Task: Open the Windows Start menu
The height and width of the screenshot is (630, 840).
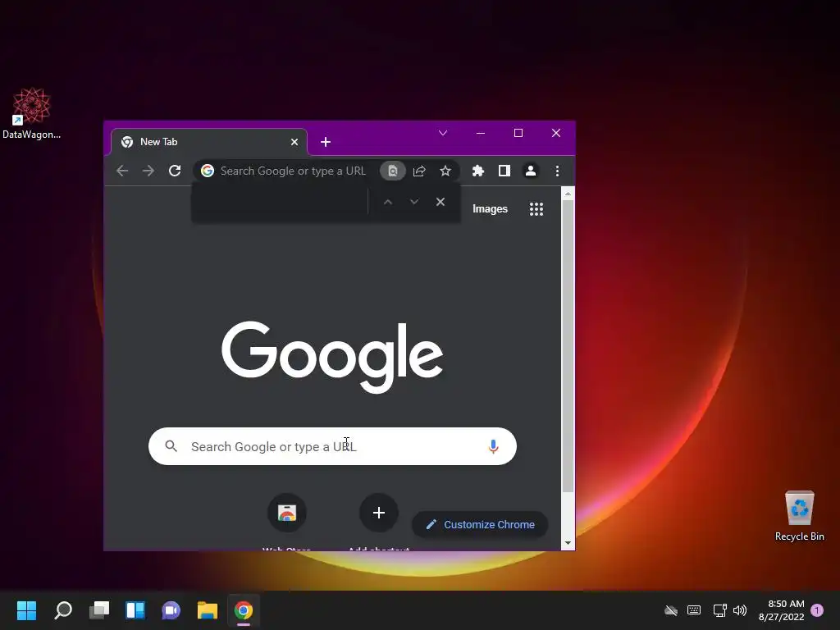Action: pyautogui.click(x=27, y=610)
